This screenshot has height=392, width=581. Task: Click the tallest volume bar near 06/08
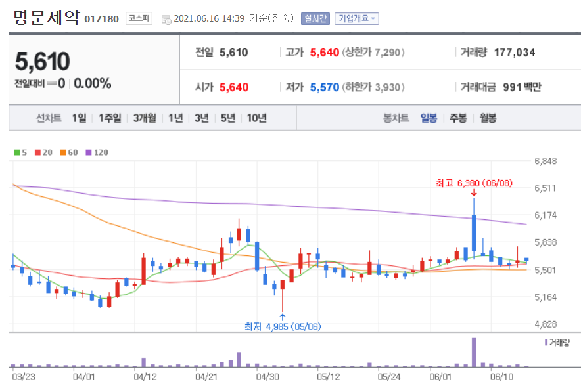point(474,352)
